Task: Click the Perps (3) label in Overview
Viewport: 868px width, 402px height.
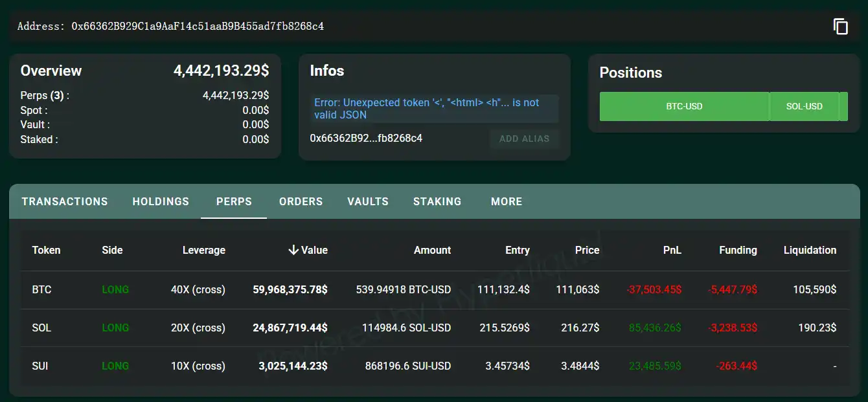Action: pos(45,96)
